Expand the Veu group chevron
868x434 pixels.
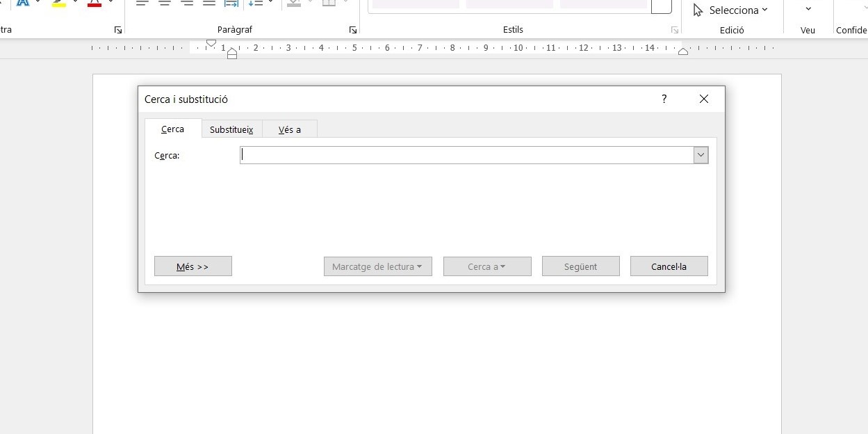pos(808,9)
